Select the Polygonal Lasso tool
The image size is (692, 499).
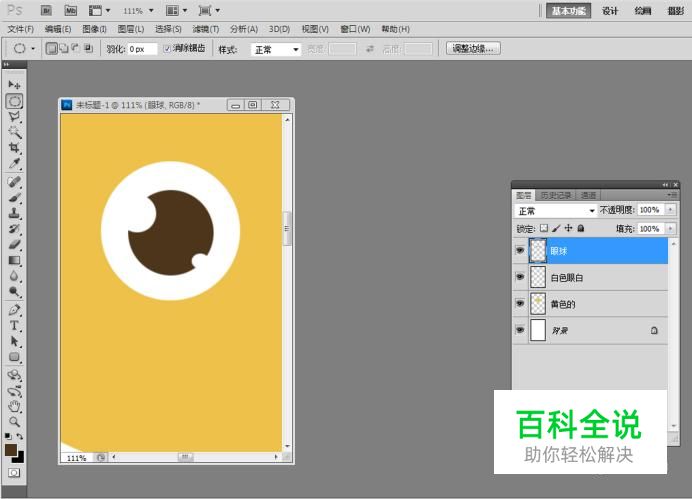pyautogui.click(x=14, y=117)
